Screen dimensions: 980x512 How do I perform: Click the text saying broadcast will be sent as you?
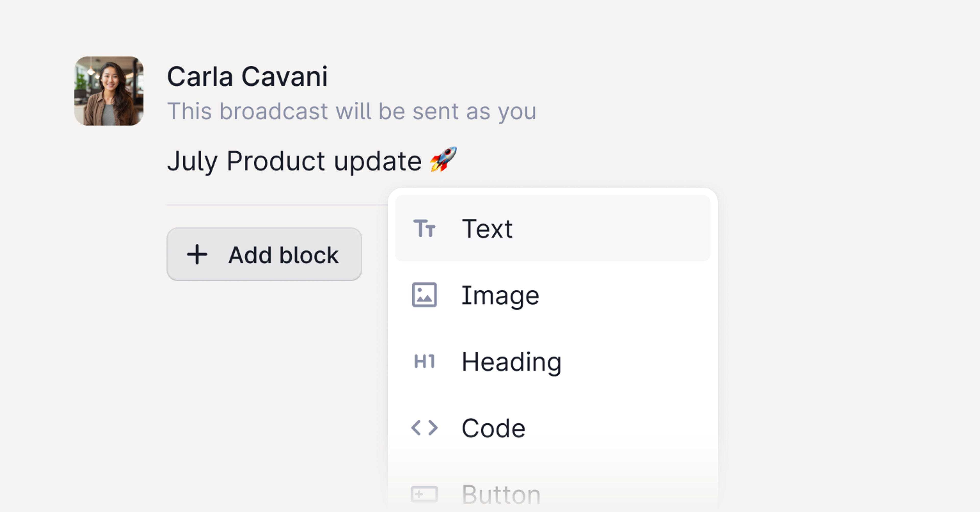pos(352,111)
